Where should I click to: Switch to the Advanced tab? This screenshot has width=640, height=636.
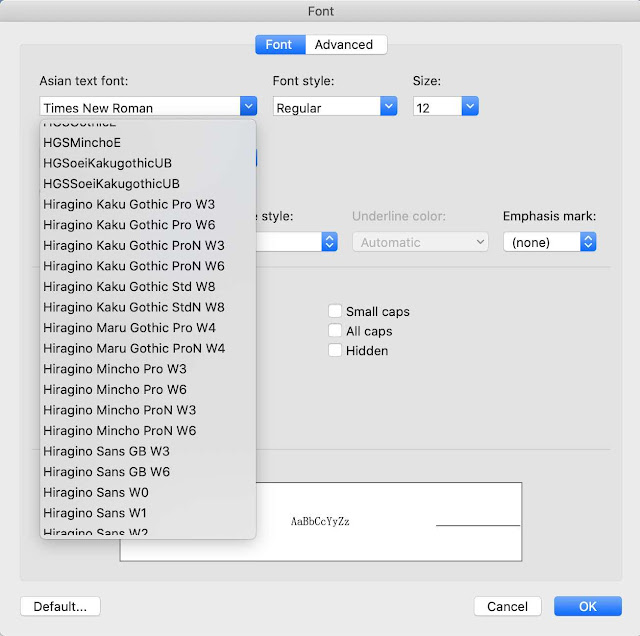coord(346,44)
